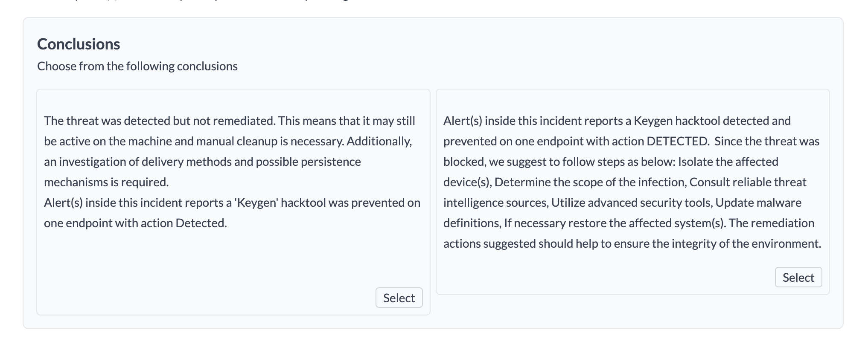
Task: Click 'Determine the scope of the infection' text
Action: click(x=590, y=182)
